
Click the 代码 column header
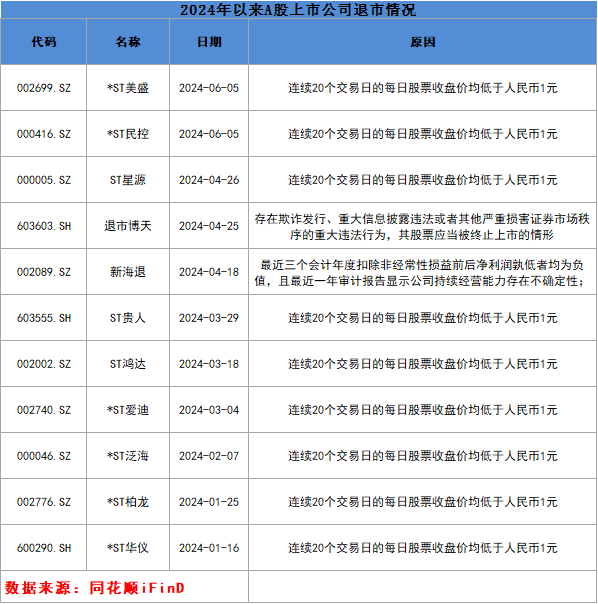click(x=44, y=42)
